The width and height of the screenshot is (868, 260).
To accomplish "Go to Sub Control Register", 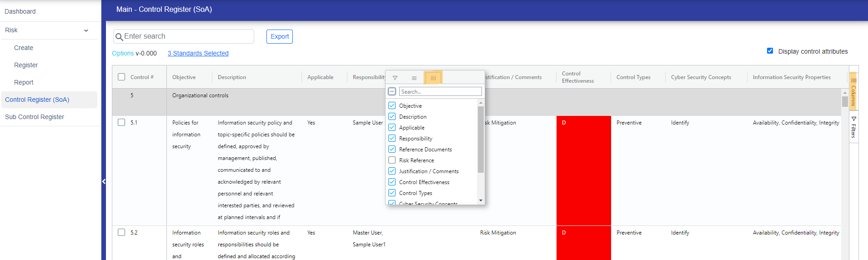I will (x=35, y=117).
